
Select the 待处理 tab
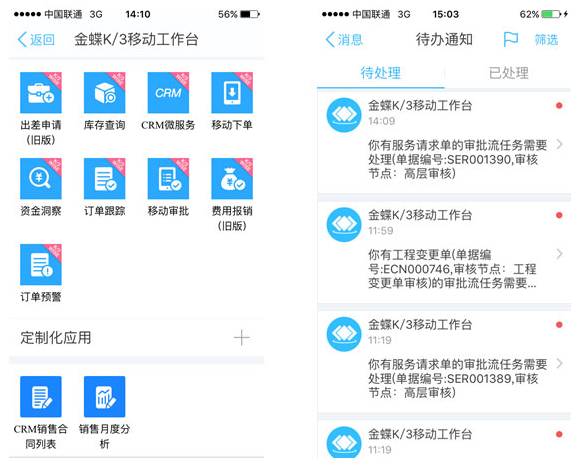[381, 73]
